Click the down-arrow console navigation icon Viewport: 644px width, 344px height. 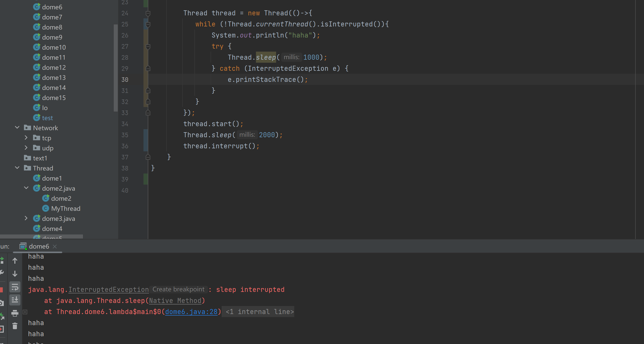tap(15, 274)
